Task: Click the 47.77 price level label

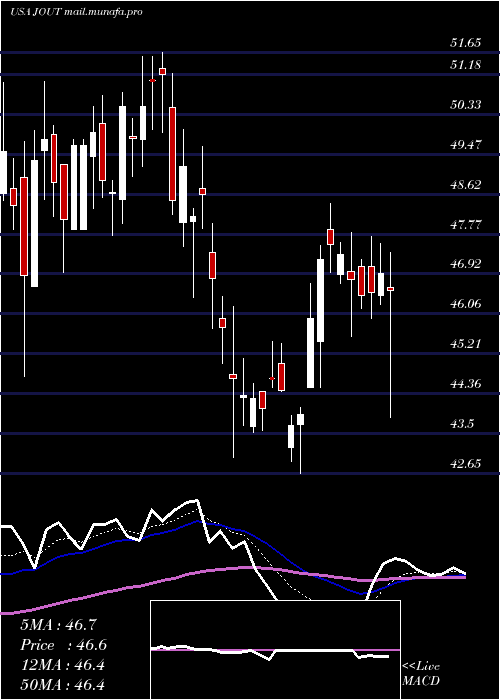Action: (x=465, y=224)
